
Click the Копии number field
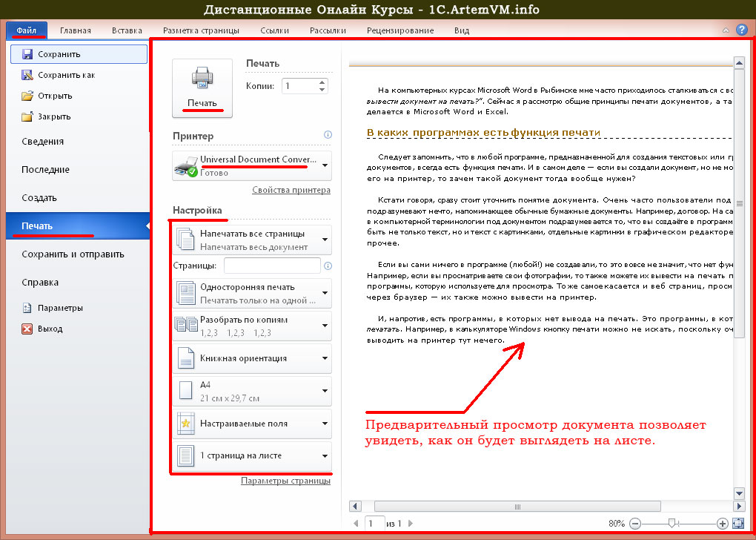click(300, 86)
